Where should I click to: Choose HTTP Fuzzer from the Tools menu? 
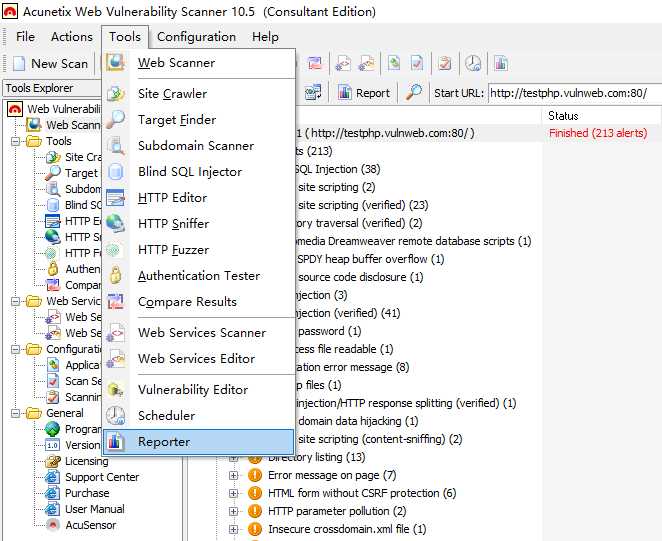[198, 250]
